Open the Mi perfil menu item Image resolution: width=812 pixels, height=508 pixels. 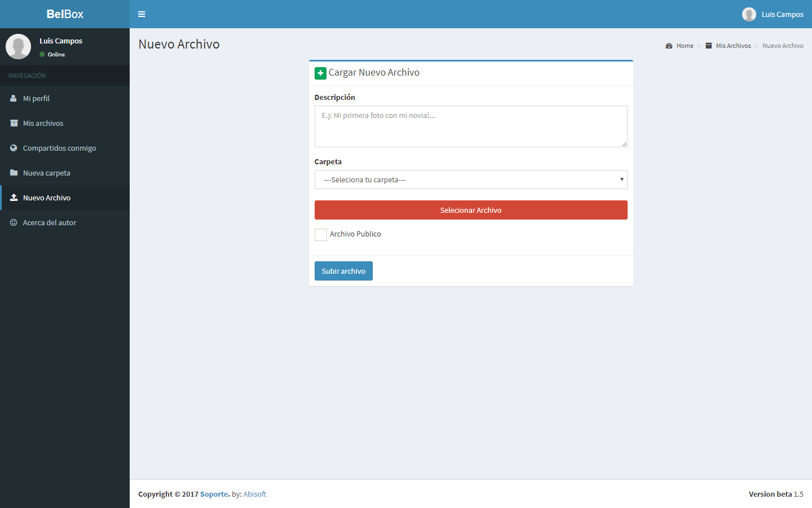pos(65,98)
